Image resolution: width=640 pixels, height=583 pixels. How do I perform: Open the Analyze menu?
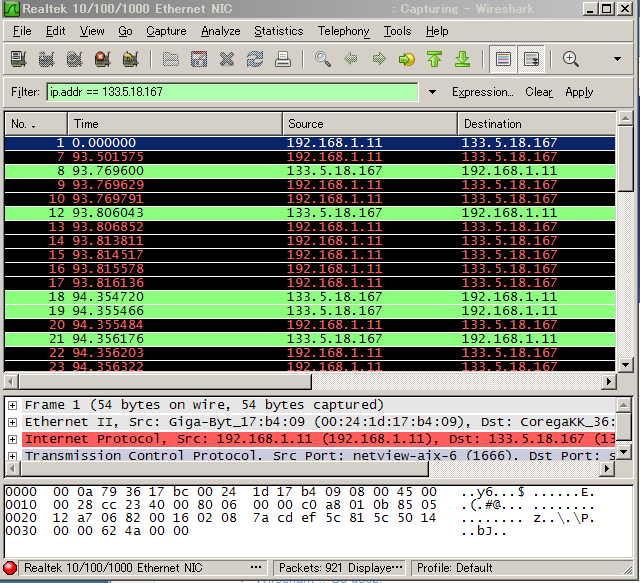(x=220, y=31)
